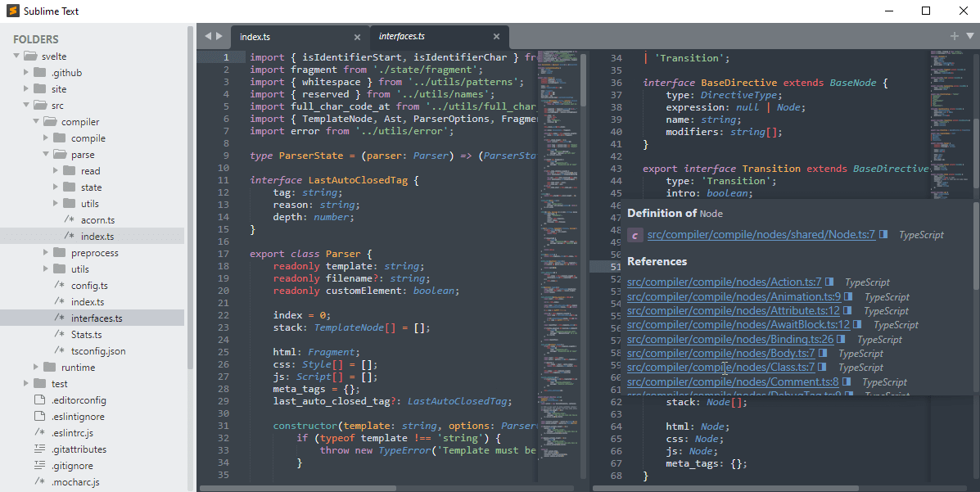980x492 pixels.
Task: Open .eslintignore file
Action: (x=78, y=417)
